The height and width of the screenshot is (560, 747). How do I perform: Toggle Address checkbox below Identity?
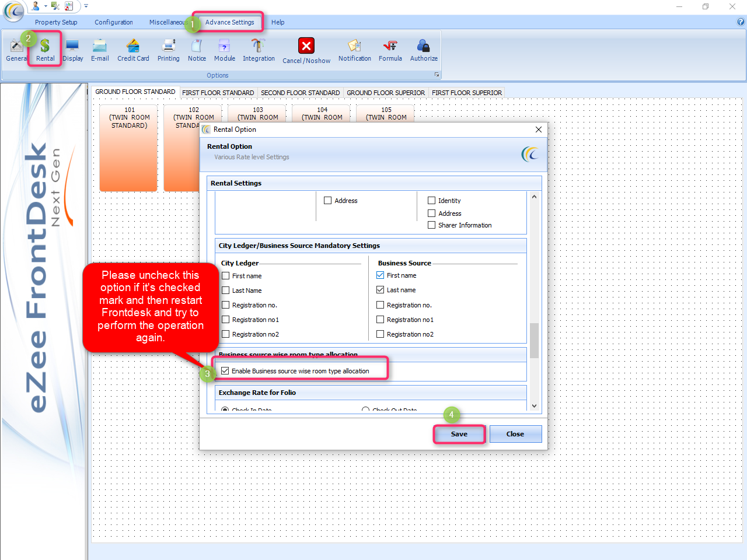[432, 213]
